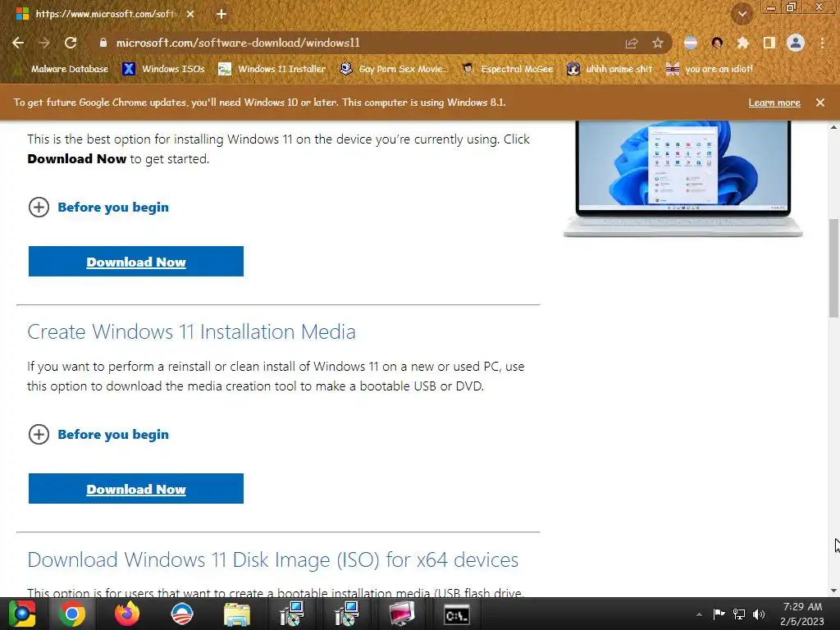Open Chrome three-dot menu
Image resolution: width=840 pixels, height=630 pixels.
tap(822, 43)
